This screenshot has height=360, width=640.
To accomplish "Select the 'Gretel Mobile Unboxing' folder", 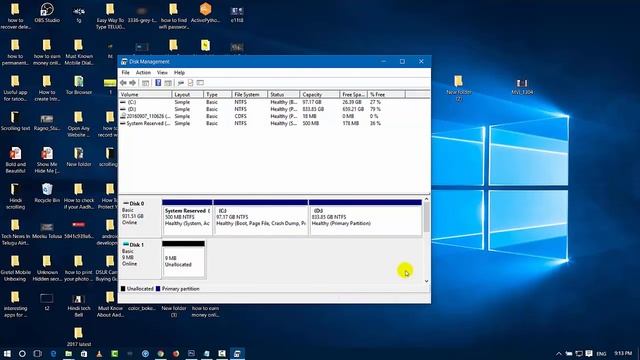I will pos(15,268).
